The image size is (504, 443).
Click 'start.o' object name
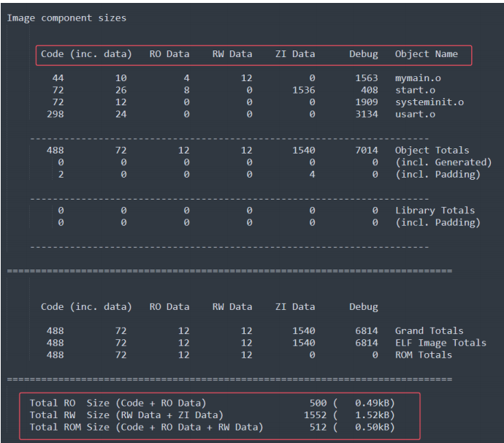[415, 90]
